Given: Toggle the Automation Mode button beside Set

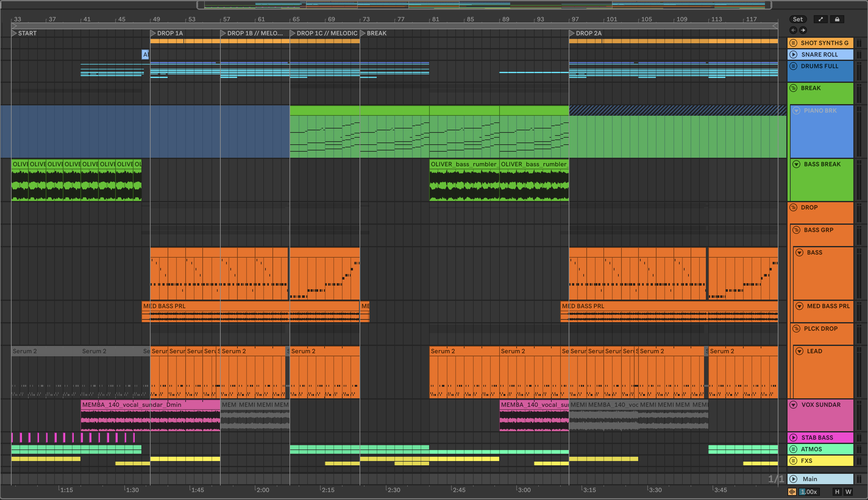Looking at the screenshot, I should (x=820, y=19).
